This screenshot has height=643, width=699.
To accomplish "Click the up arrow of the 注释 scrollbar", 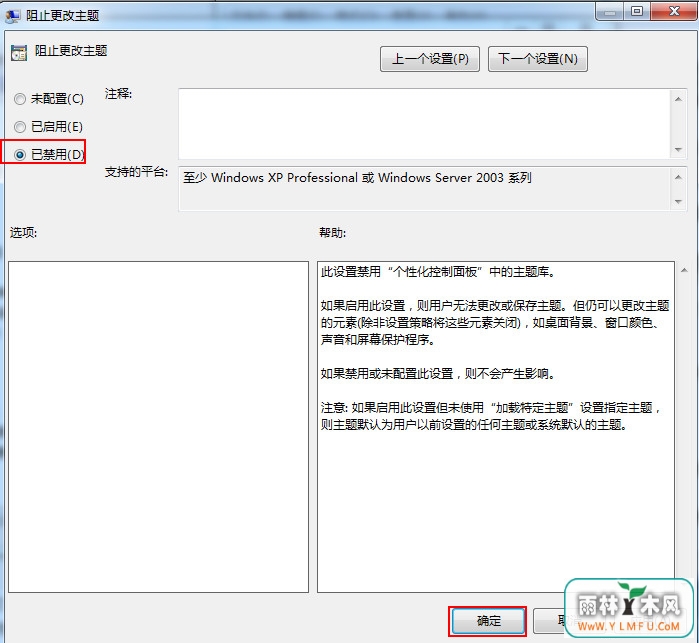I will tap(678, 99).
